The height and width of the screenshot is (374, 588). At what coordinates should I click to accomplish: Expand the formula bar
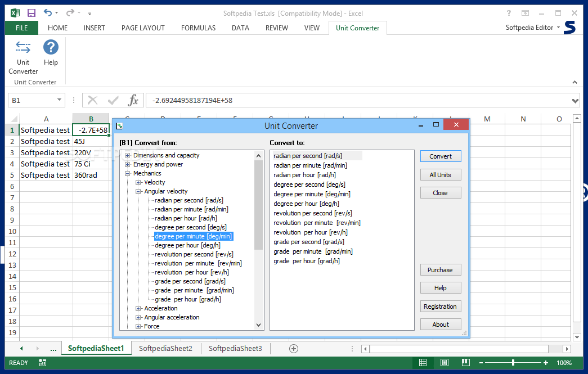(x=575, y=101)
